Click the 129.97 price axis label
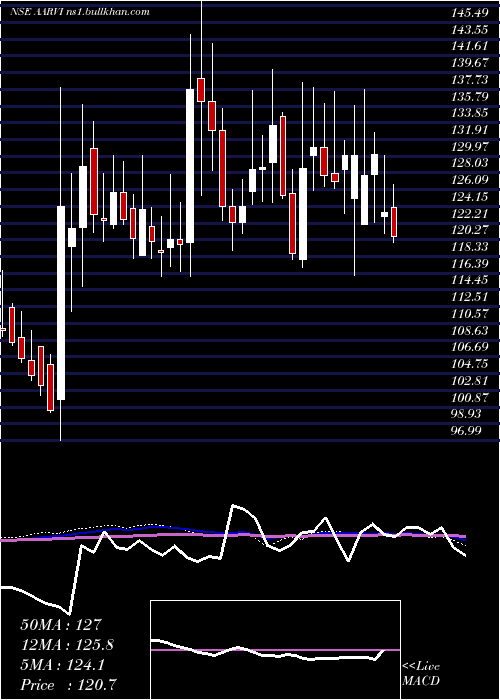 pyautogui.click(x=469, y=146)
